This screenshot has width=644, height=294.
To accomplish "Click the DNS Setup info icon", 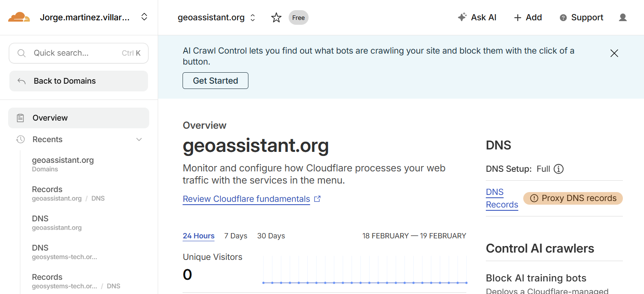I will [559, 169].
